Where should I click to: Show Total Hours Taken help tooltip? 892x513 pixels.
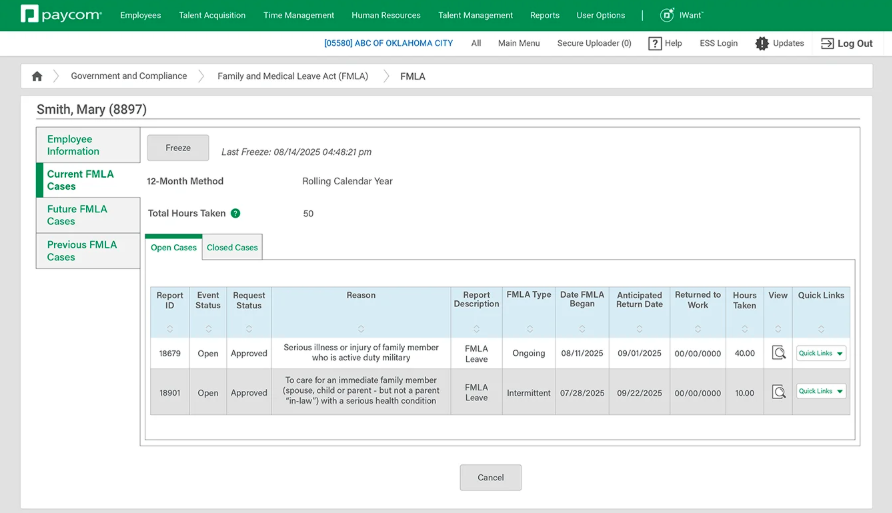click(236, 213)
